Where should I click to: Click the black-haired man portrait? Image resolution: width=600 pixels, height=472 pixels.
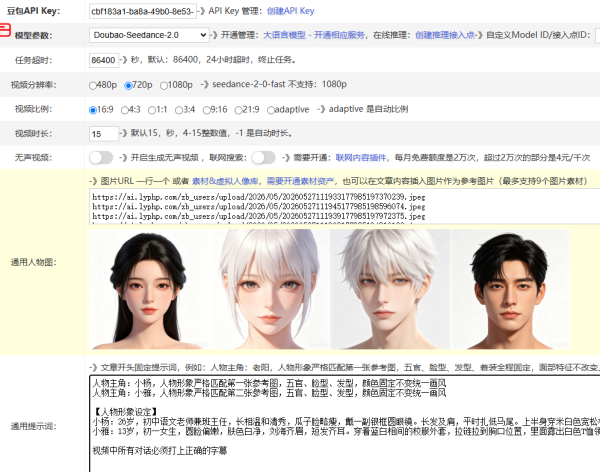(510, 289)
